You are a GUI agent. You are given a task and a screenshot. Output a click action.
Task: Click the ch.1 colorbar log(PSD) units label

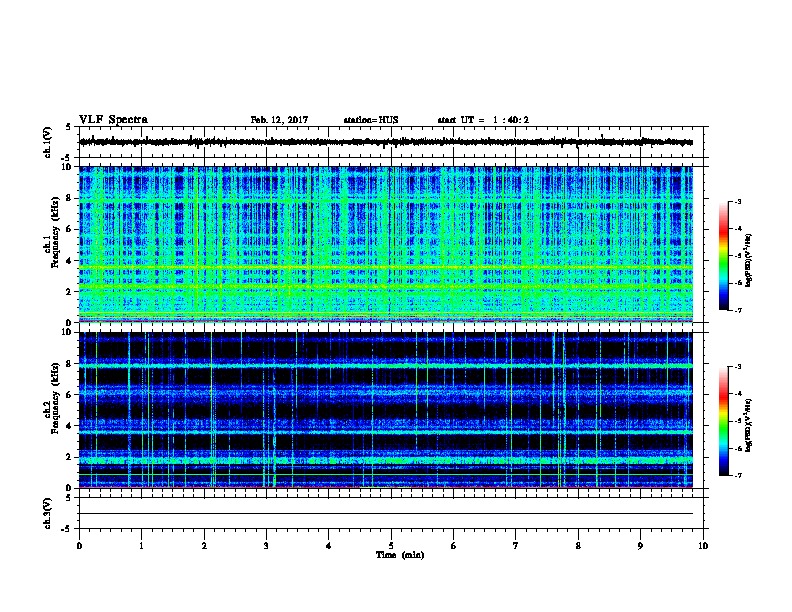[x=749, y=260]
